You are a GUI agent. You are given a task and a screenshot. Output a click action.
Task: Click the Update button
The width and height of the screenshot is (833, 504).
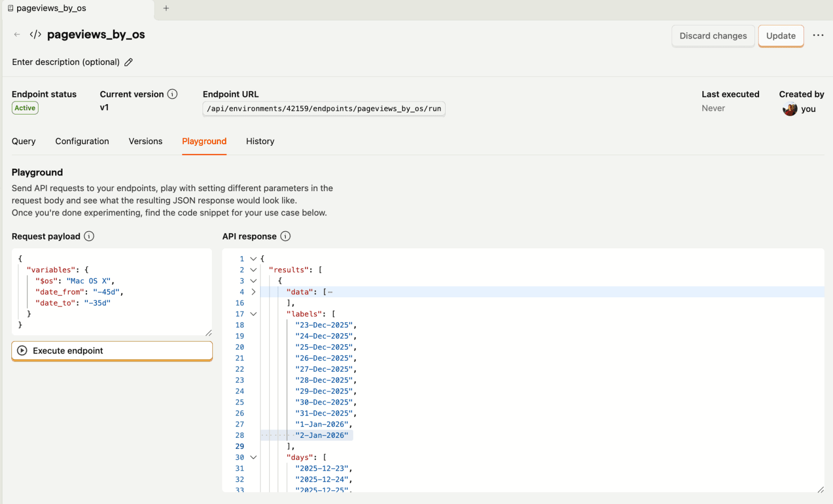(780, 36)
